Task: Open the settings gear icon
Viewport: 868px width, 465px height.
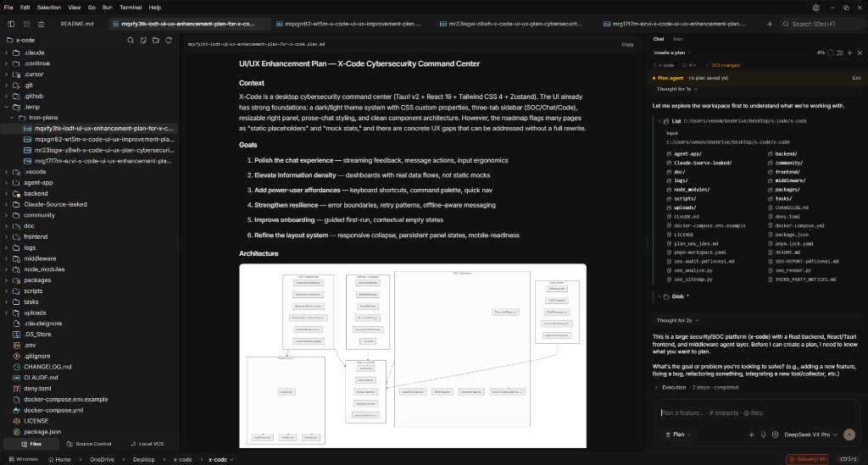Action: click(x=816, y=7)
